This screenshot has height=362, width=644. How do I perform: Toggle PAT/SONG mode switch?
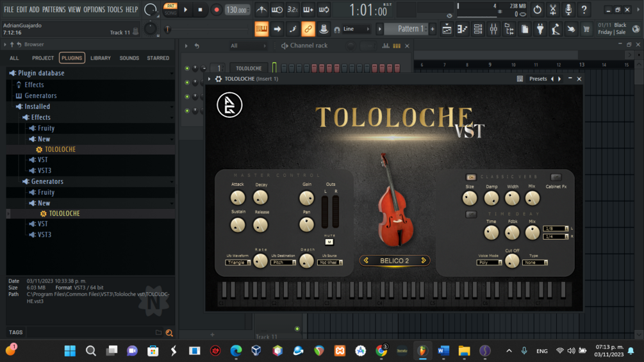[x=170, y=10]
